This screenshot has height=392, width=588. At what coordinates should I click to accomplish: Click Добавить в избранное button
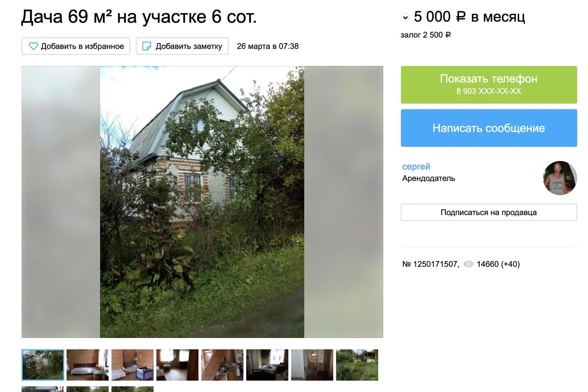[x=76, y=46]
